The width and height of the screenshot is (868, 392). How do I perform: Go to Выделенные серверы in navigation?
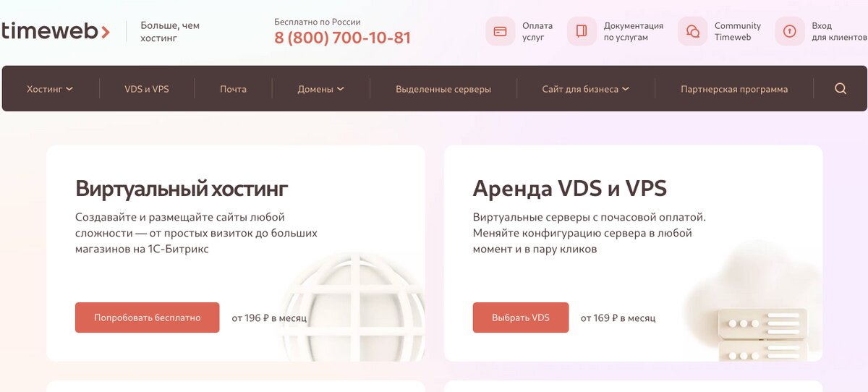click(443, 89)
